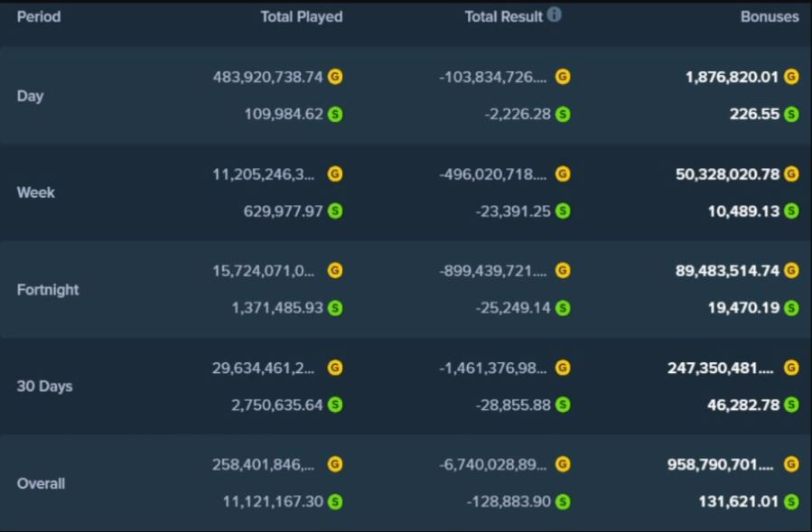Click the info icon beside Total Result
The width and height of the screenshot is (812, 532).
pos(555,15)
